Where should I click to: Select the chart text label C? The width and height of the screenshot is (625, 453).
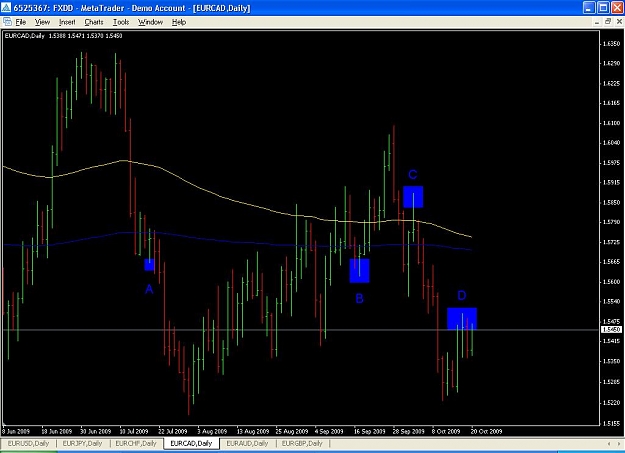(413, 175)
